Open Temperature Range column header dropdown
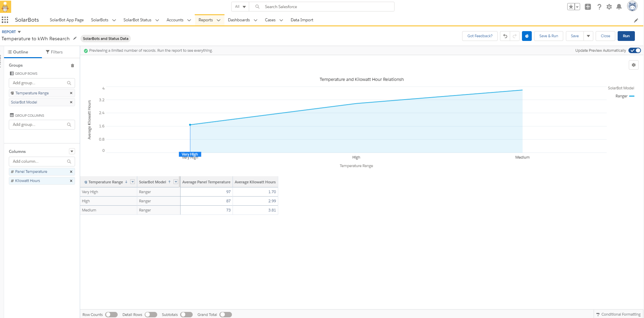This screenshot has height=318, width=644. 133,182
